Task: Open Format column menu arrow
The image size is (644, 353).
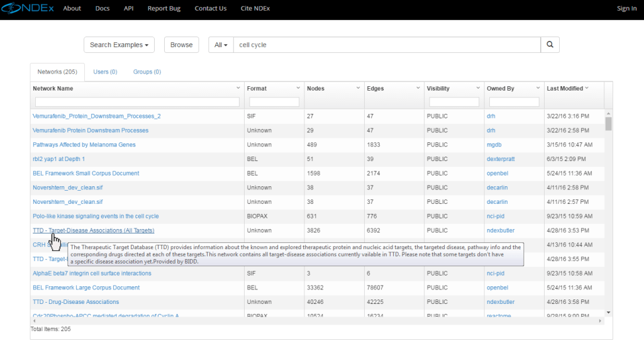Action: coord(297,88)
